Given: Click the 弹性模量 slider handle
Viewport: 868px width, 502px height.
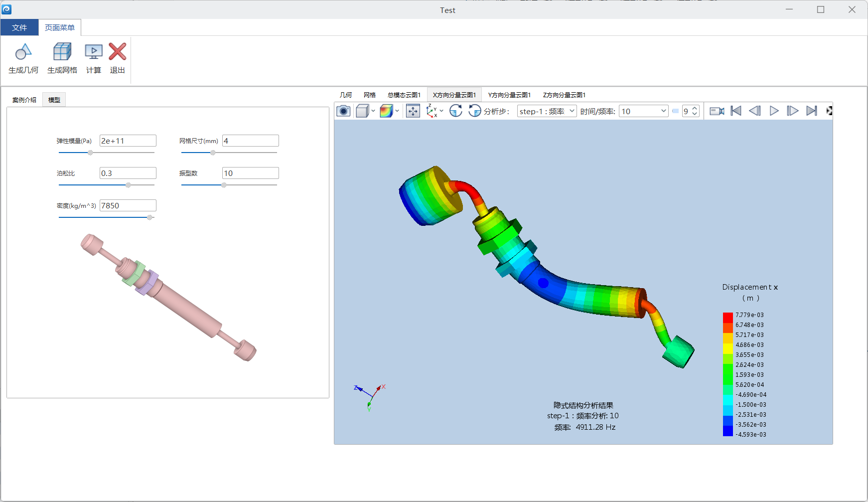Looking at the screenshot, I should 90,153.
